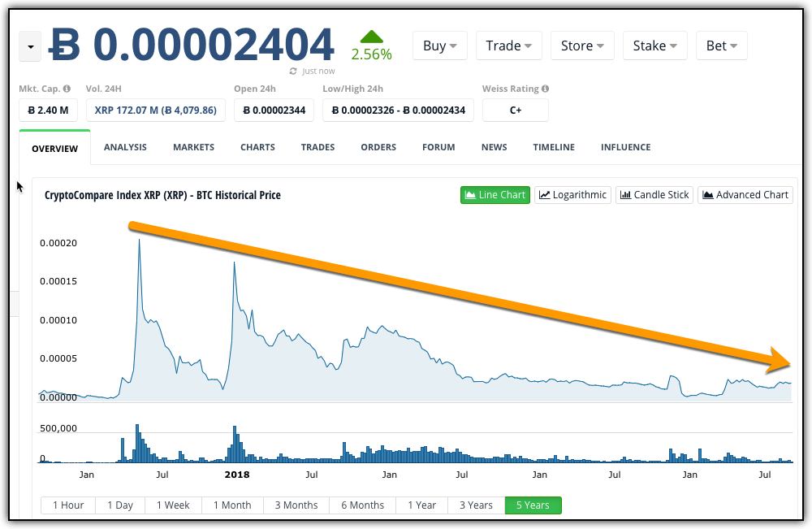Click the Open 24h value Ƀ 0.00002344
Image resolution: width=812 pixels, height=529 pixels.
pyautogui.click(x=274, y=110)
